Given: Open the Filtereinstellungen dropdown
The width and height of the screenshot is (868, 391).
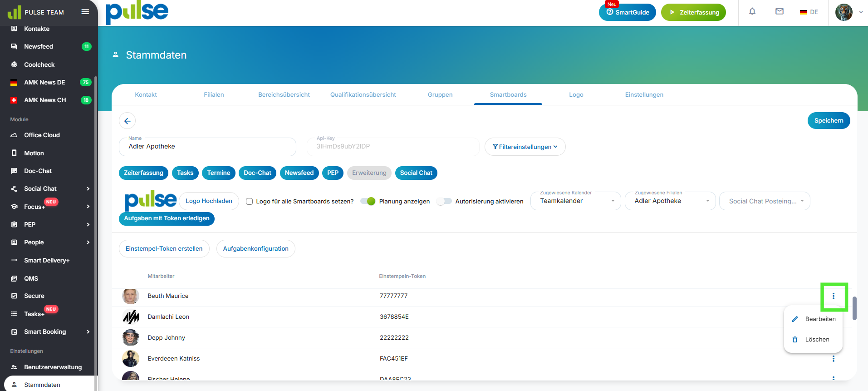Looking at the screenshot, I should click(x=525, y=147).
